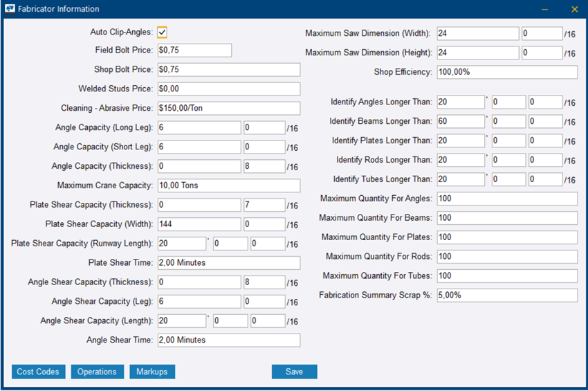The width and height of the screenshot is (588, 391).
Task: Click Identify Beams Longer Than feet field
Action: pyautogui.click(x=460, y=122)
